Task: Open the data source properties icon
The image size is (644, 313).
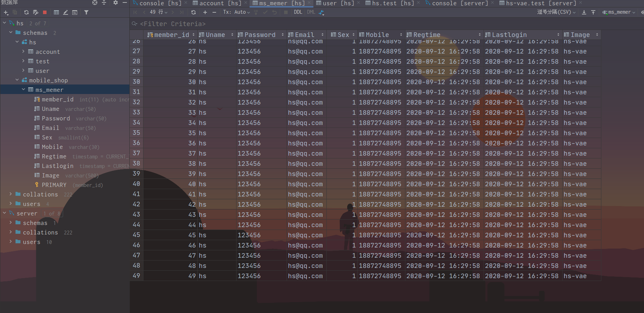Action: pos(35,12)
